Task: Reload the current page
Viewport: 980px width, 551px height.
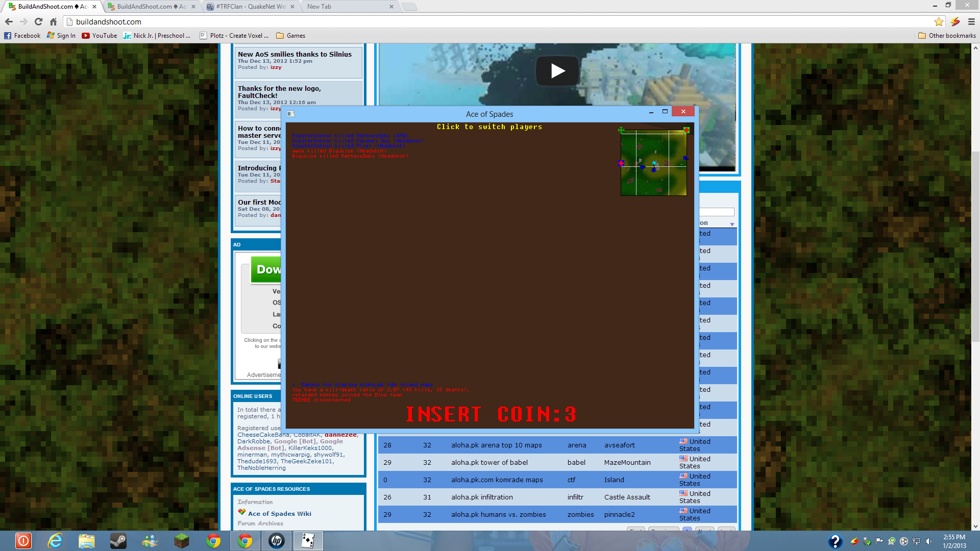Action: (38, 21)
